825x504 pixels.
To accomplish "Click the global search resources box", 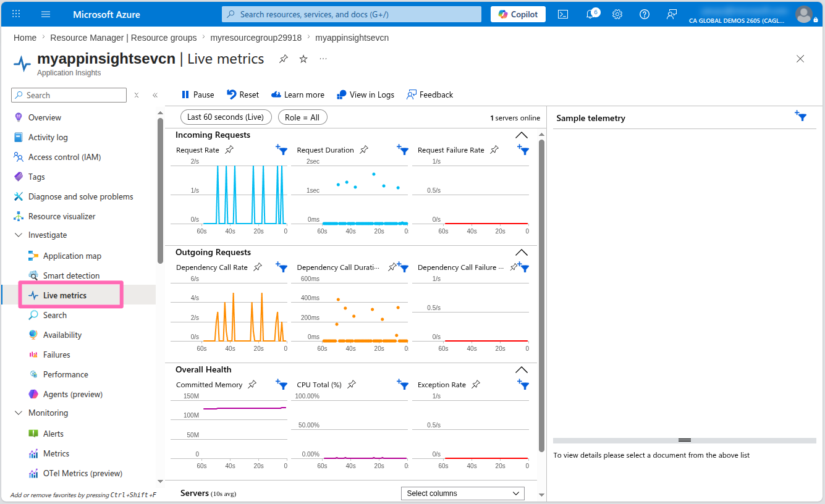I will [352, 14].
